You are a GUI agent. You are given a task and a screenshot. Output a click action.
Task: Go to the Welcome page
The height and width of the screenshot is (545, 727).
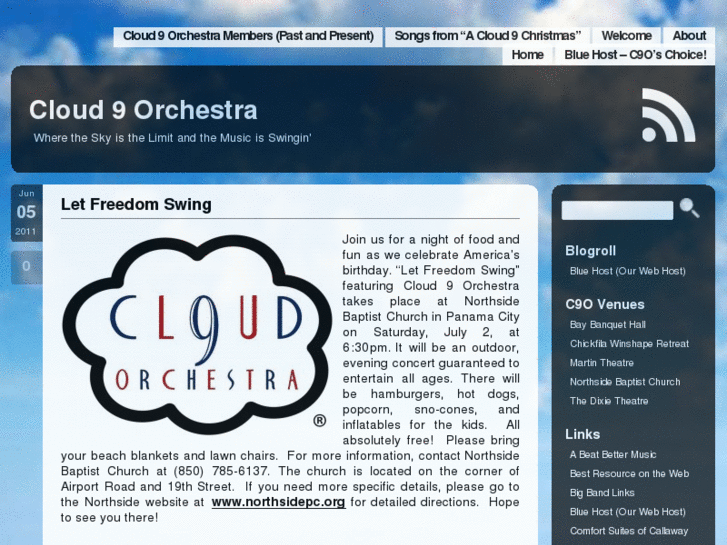[626, 36]
